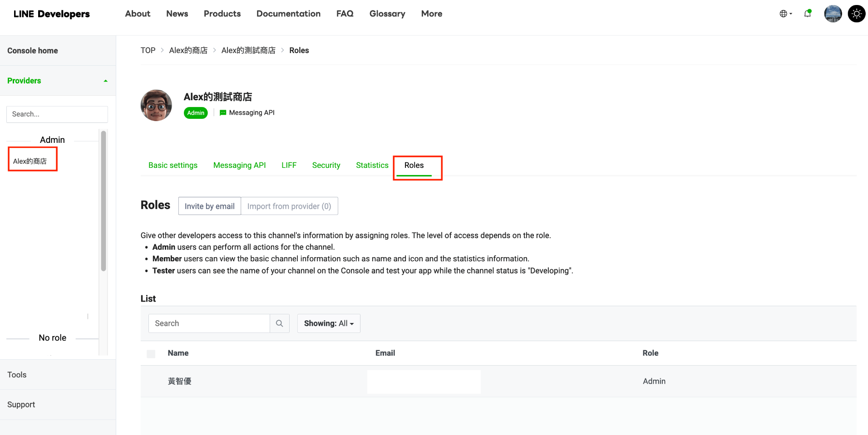
Task: Click the search magnifier icon in List
Action: (280, 323)
